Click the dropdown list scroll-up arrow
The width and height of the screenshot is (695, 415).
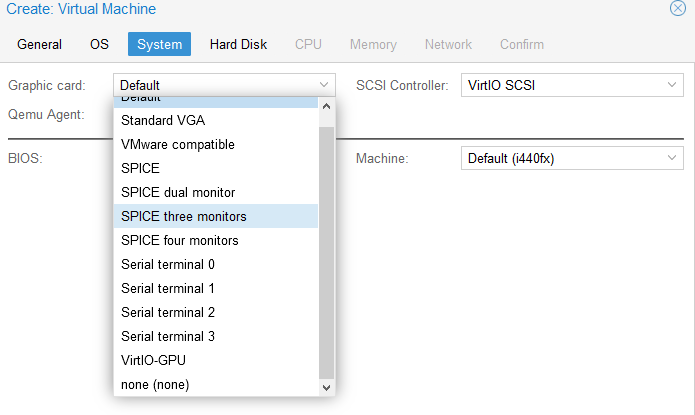[326, 105]
